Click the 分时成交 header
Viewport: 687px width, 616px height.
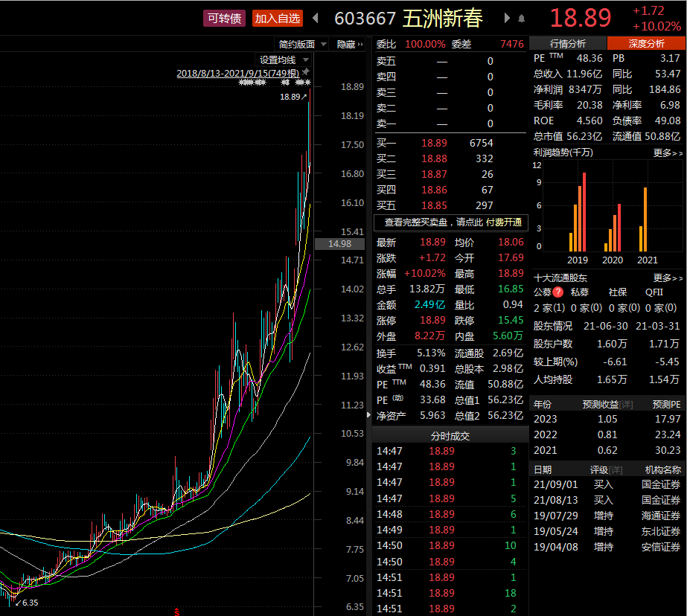pos(450,436)
